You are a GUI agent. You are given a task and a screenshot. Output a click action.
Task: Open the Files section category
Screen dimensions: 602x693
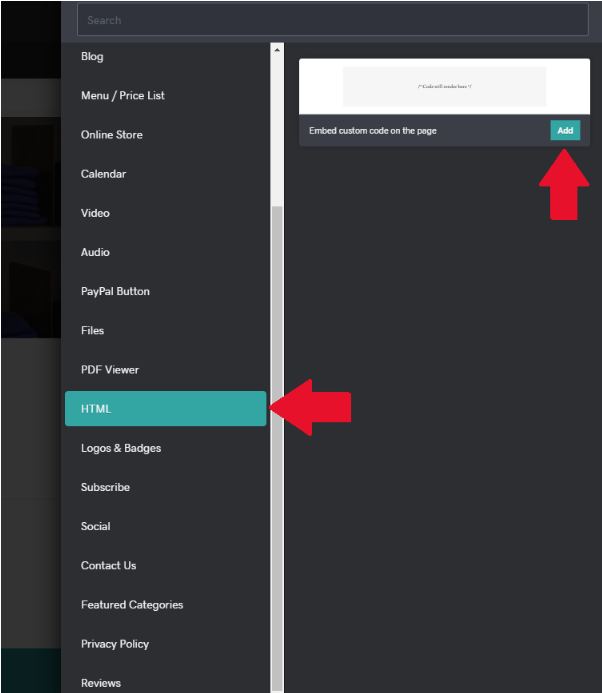[x=92, y=330]
